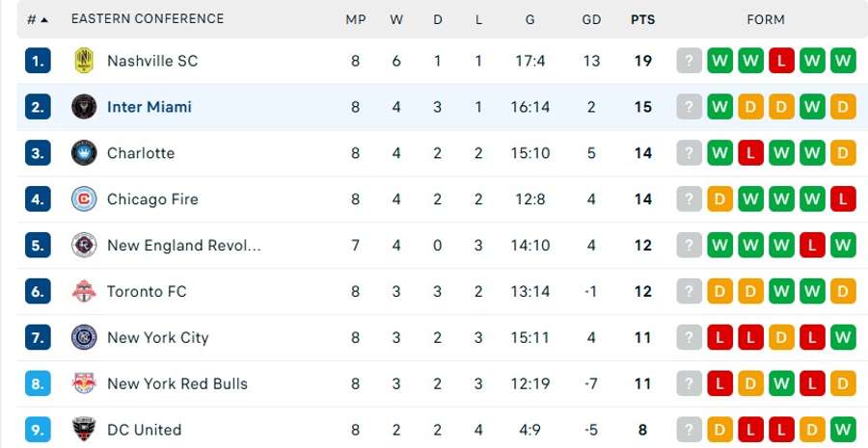This screenshot has width=868, height=448.
Task: Open the Nashville SC team link
Action: [152, 61]
